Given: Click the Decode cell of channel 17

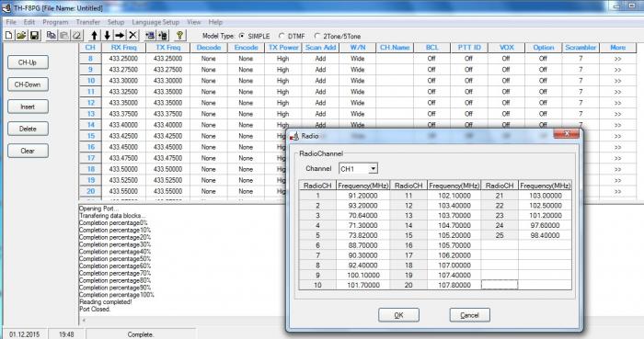Looking at the screenshot, I should point(209,158).
